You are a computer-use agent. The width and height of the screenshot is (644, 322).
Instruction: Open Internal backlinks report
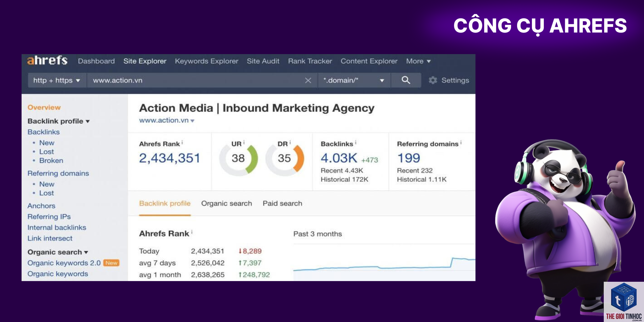[x=57, y=228]
